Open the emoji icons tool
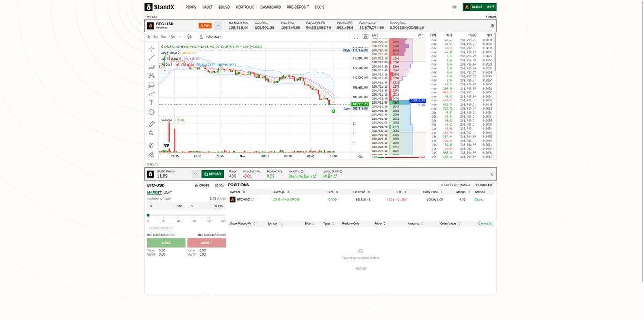Image resolution: width=644 pixels, height=320 pixels. click(151, 112)
